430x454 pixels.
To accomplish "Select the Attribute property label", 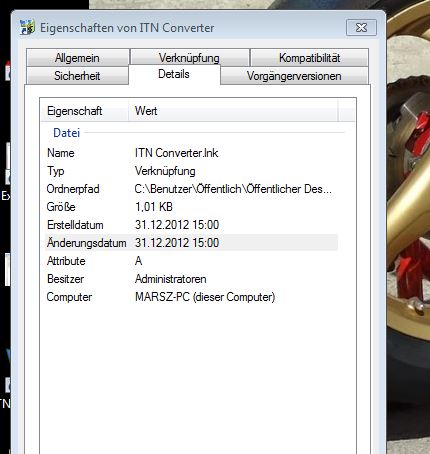I will point(66,261).
